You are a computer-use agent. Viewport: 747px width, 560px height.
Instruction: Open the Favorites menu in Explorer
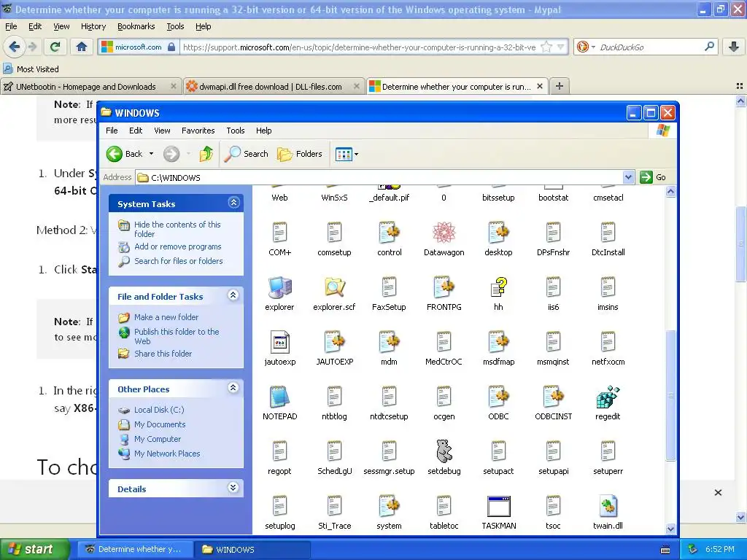pos(198,131)
